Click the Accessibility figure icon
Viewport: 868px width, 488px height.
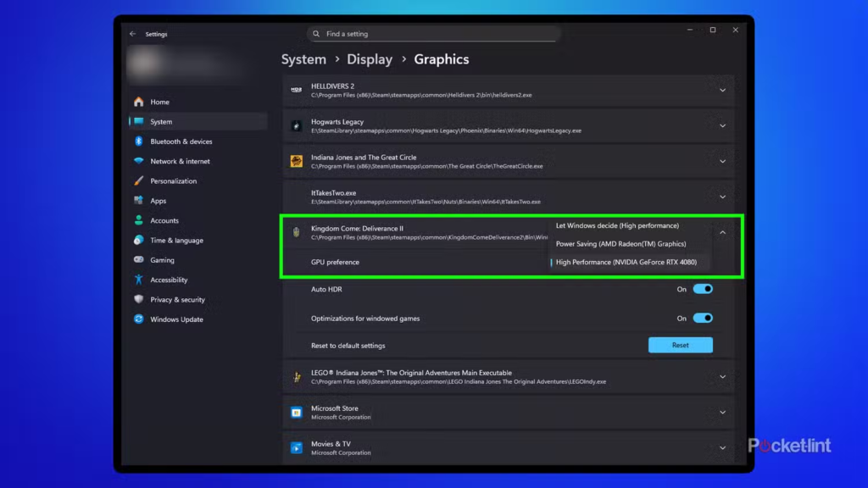[x=138, y=280]
